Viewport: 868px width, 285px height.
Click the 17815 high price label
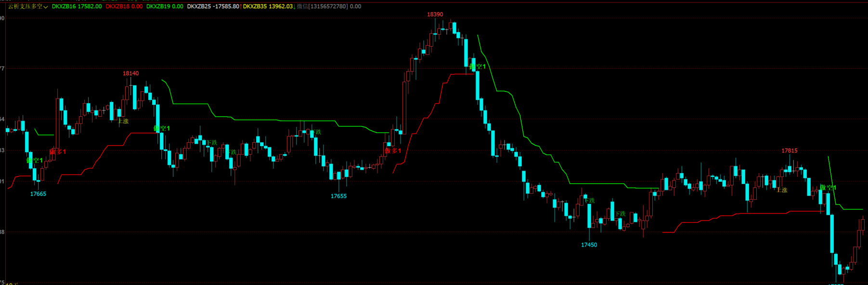(789, 151)
